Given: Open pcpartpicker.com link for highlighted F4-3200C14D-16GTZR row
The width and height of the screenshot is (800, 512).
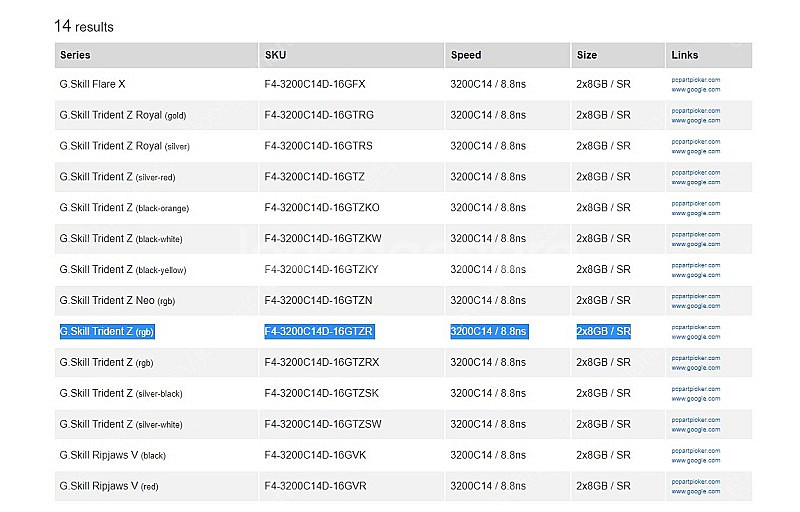Looking at the screenshot, I should point(695,327).
